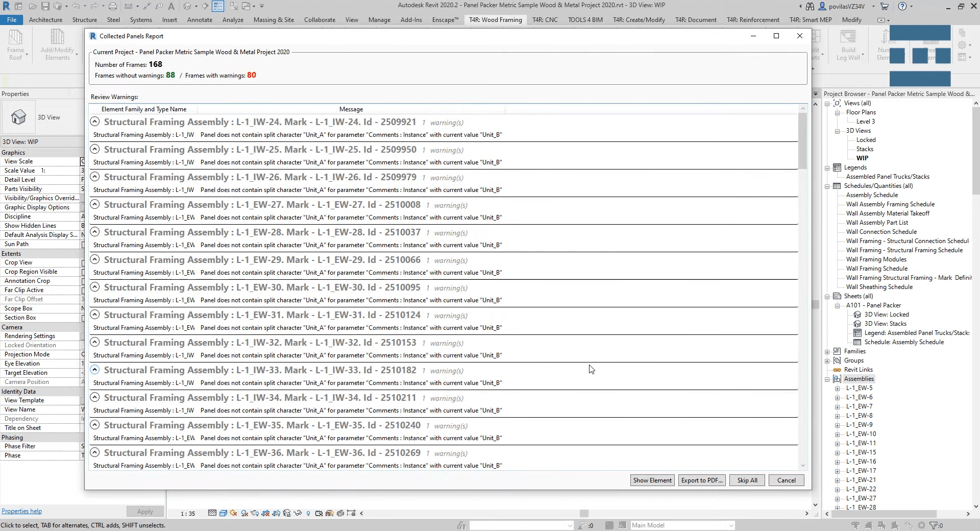Collapse the L-1_IW-24 warning entry
The width and height of the screenshot is (980, 531).
click(94, 122)
